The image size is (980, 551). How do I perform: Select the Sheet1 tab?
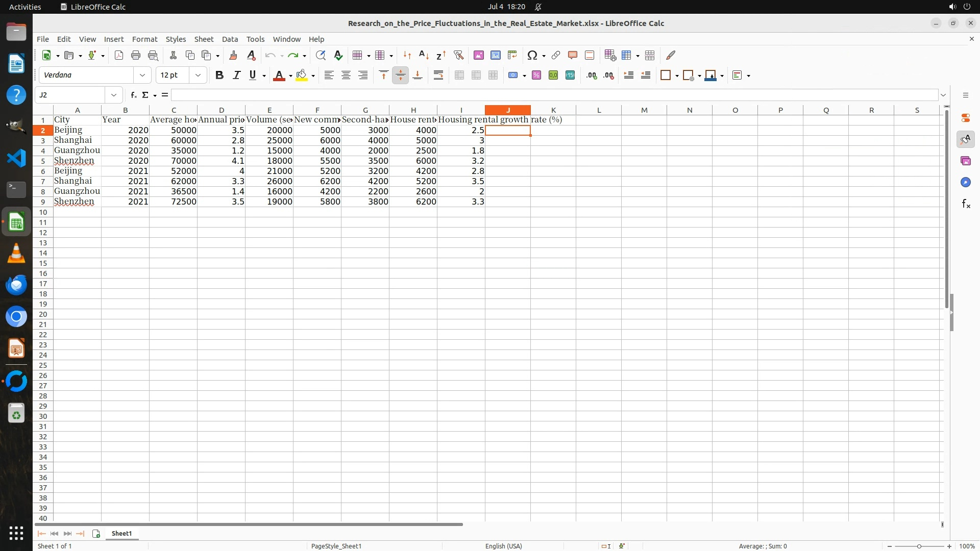(x=121, y=533)
